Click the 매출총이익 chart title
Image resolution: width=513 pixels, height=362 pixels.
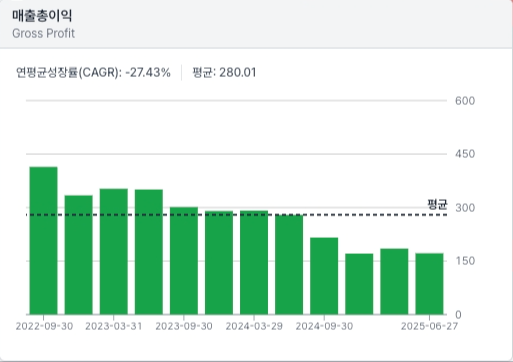coord(42,16)
